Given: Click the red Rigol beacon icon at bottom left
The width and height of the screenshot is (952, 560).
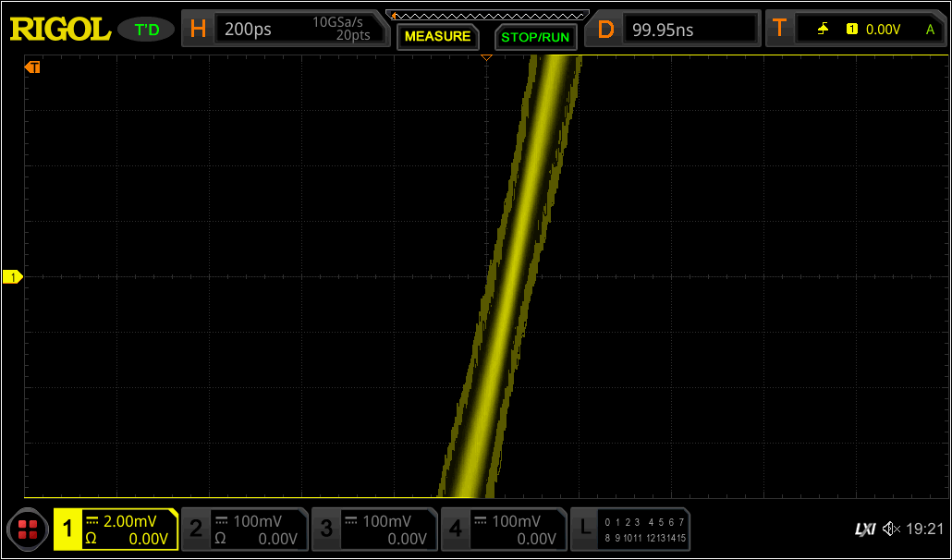Looking at the screenshot, I should point(27,529).
